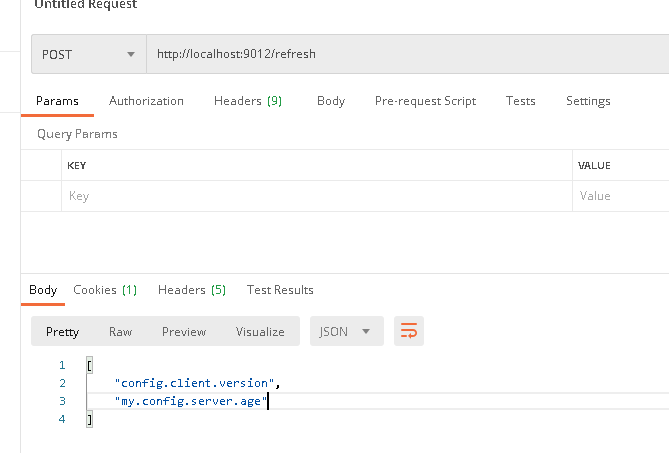The width and height of the screenshot is (669, 453).
Task: View response Headers (5) tab
Action: [192, 290]
